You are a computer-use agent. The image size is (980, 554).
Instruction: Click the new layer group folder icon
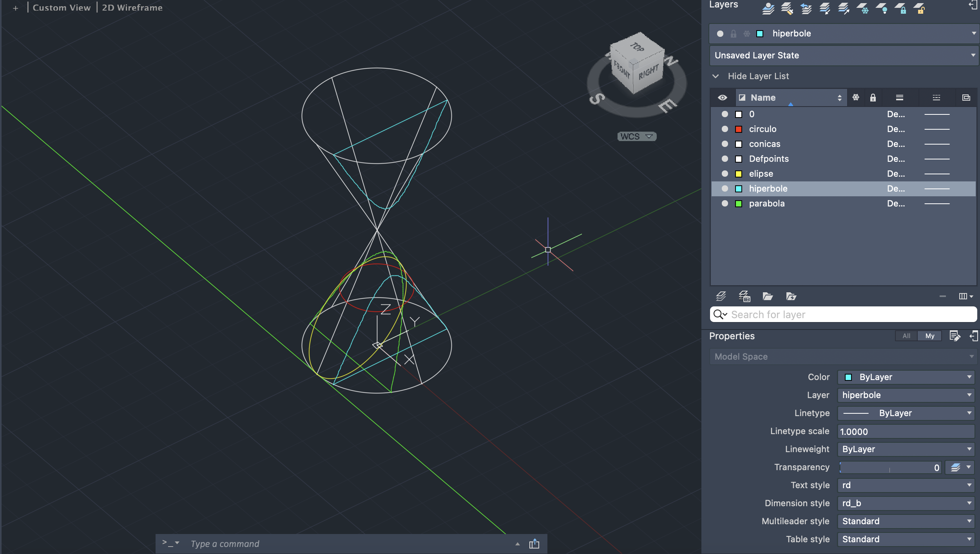point(768,296)
